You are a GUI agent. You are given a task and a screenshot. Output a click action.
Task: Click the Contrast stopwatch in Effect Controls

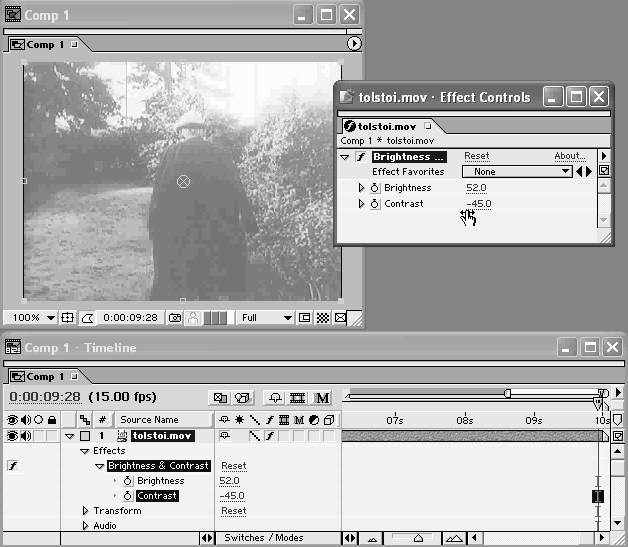(374, 204)
